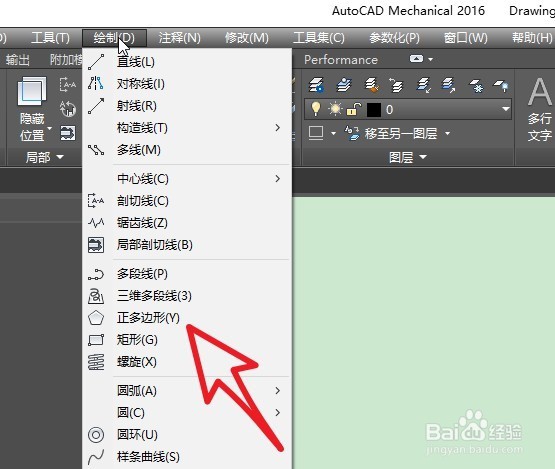Click the multiline icon beside 多线(M)
This screenshot has width=555, height=469.
point(96,150)
